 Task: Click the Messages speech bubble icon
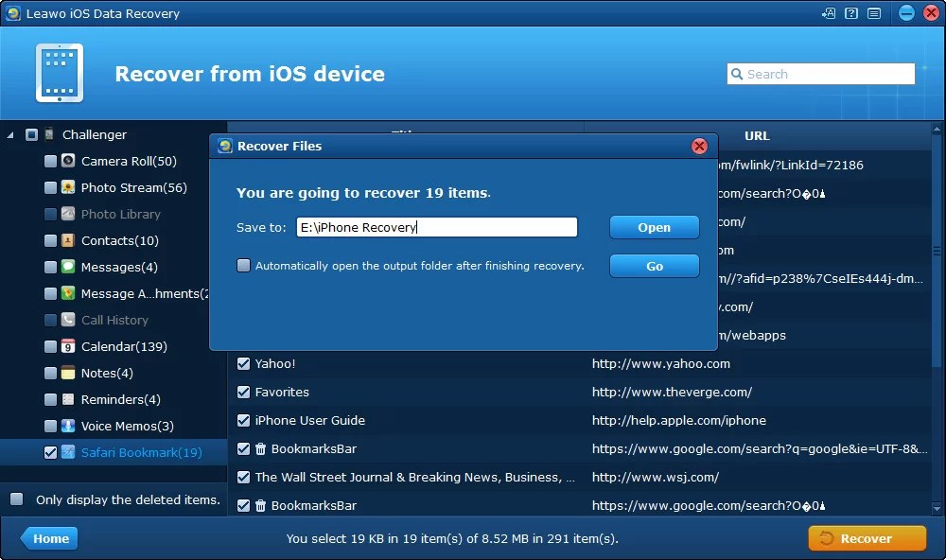[x=68, y=267]
